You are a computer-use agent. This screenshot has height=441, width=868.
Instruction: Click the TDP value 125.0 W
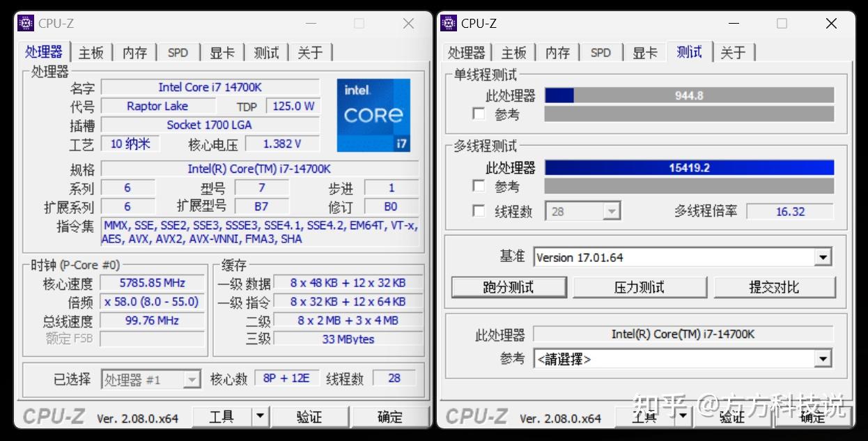coord(293,106)
